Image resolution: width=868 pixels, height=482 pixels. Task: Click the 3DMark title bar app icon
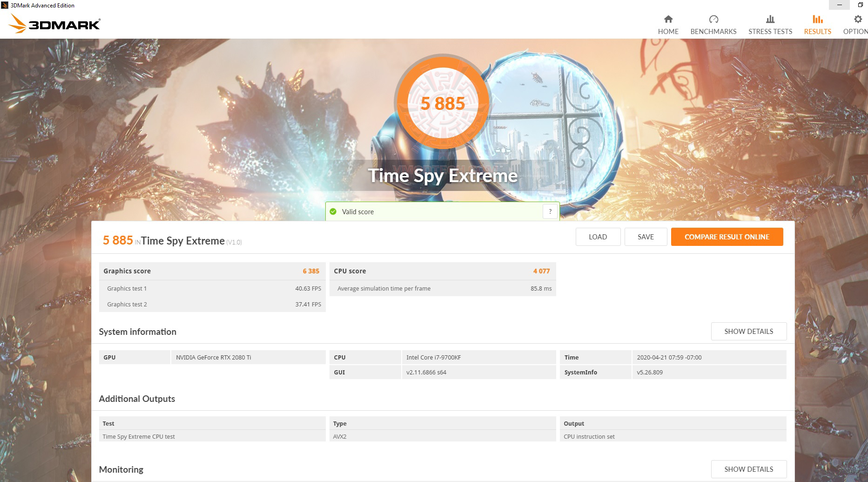click(x=5, y=5)
